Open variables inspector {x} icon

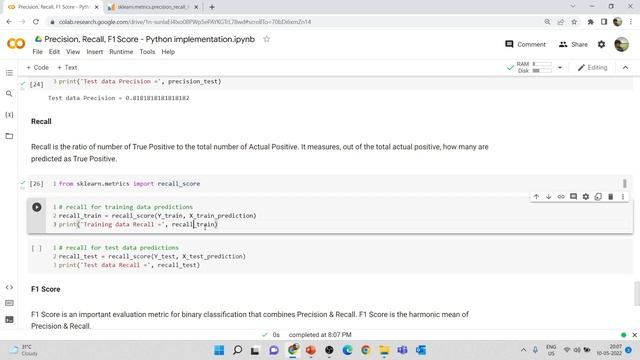(x=9, y=115)
